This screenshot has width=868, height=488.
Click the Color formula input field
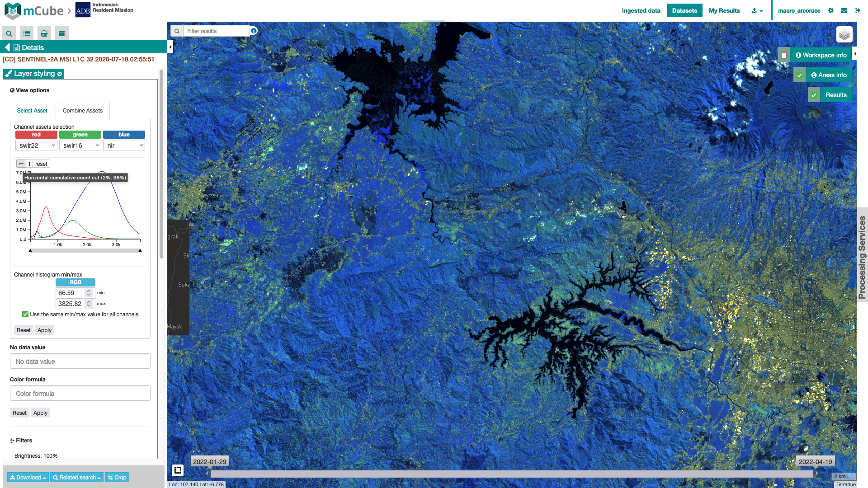(x=80, y=394)
